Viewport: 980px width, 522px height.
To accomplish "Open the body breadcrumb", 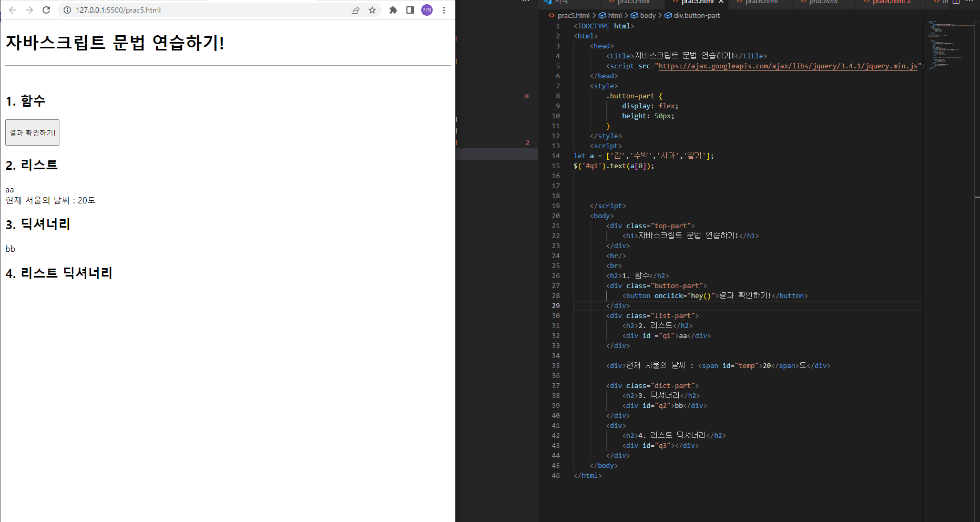I will [x=648, y=16].
